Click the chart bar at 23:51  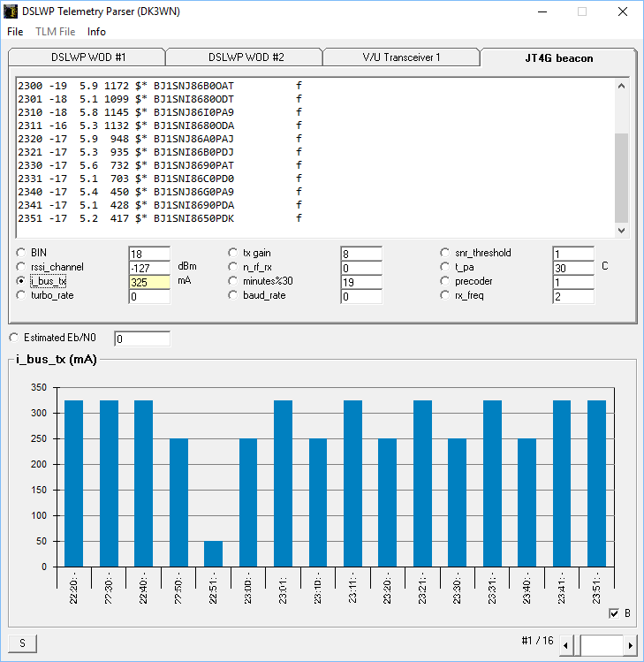pyautogui.click(x=596, y=483)
